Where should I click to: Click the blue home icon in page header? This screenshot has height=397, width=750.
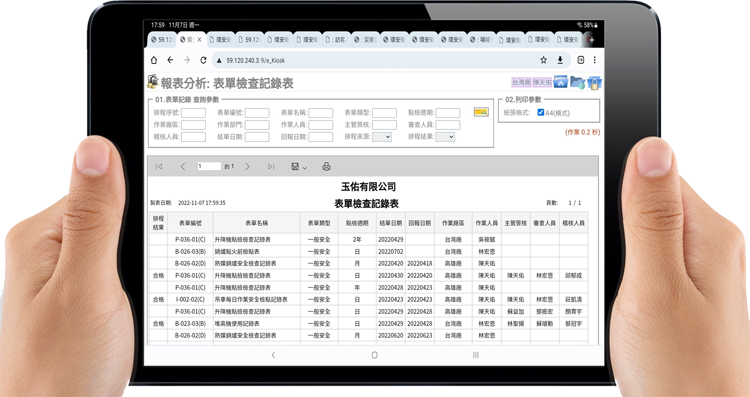pos(561,82)
